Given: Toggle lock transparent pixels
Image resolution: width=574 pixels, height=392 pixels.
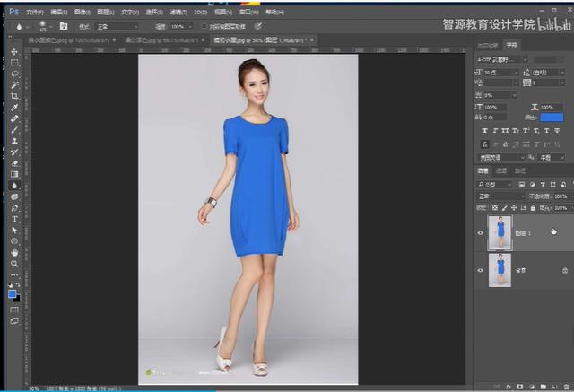Looking at the screenshot, I should pyautogui.click(x=495, y=208).
